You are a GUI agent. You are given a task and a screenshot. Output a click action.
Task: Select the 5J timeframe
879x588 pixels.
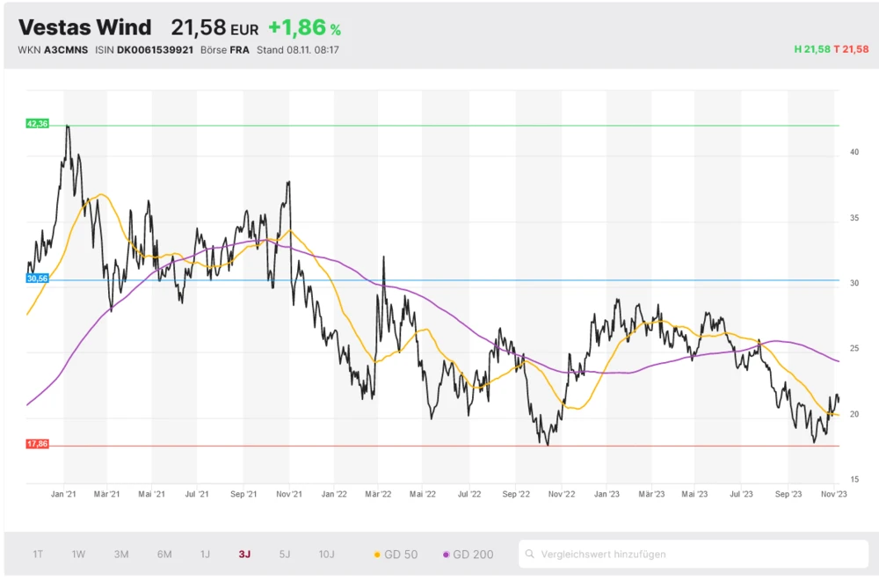[284, 555]
